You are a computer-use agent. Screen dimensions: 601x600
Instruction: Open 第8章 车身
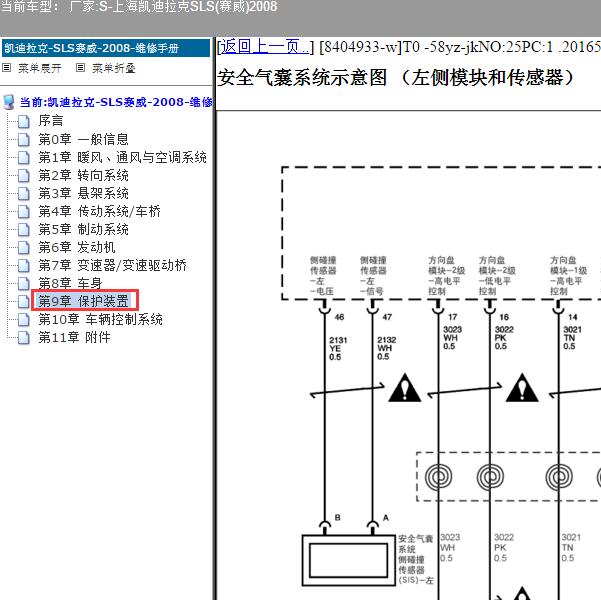coord(70,283)
